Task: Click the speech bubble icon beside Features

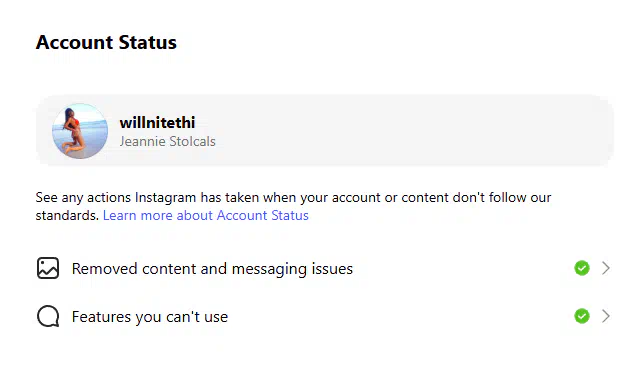Action: point(48,316)
